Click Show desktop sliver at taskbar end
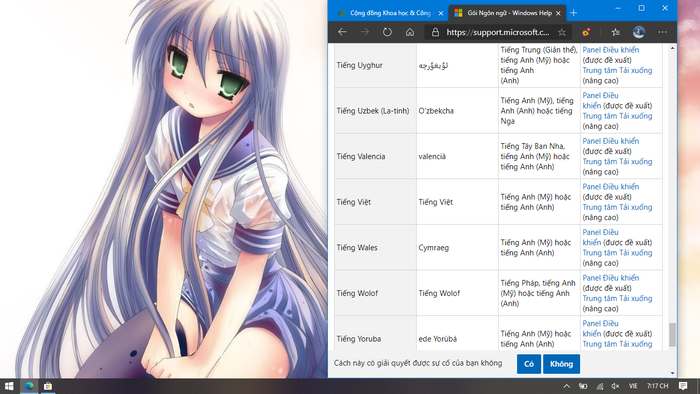Screen dimensions: 700x394 (698, 386)
